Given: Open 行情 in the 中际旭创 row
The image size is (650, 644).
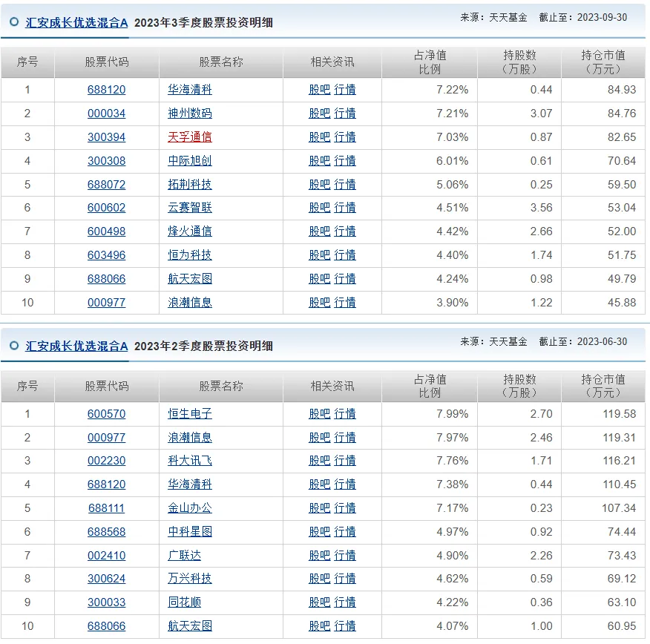Looking at the screenshot, I should [x=345, y=161].
